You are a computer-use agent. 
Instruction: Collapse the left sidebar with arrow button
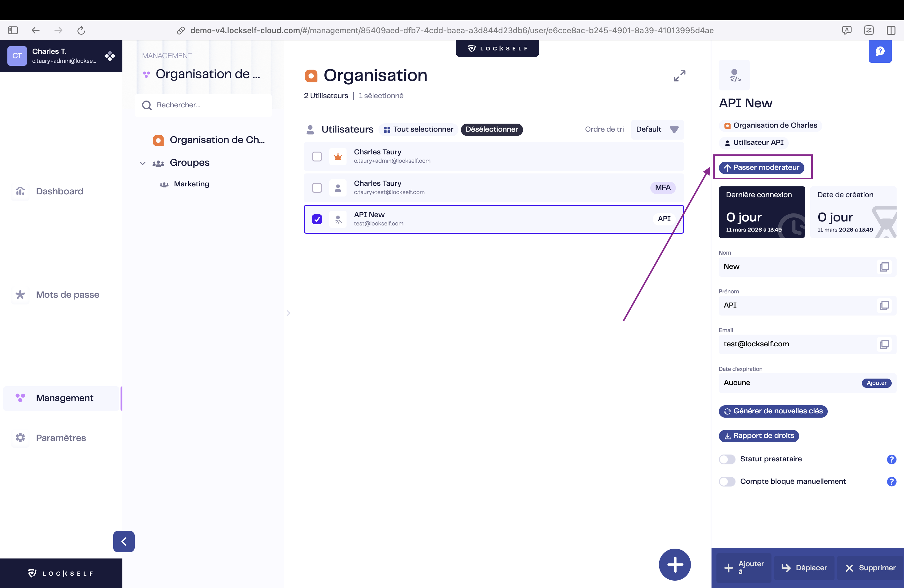(124, 541)
